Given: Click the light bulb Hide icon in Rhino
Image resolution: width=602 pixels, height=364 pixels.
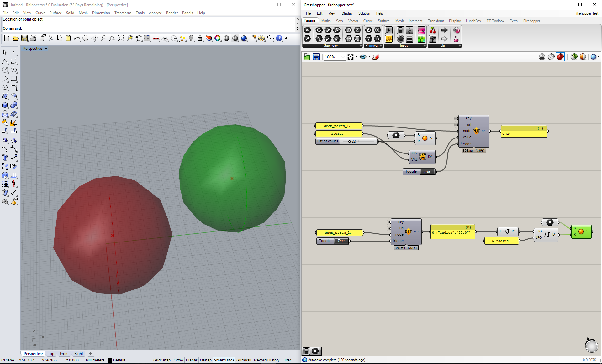Looking at the screenshot, I should 191,39.
